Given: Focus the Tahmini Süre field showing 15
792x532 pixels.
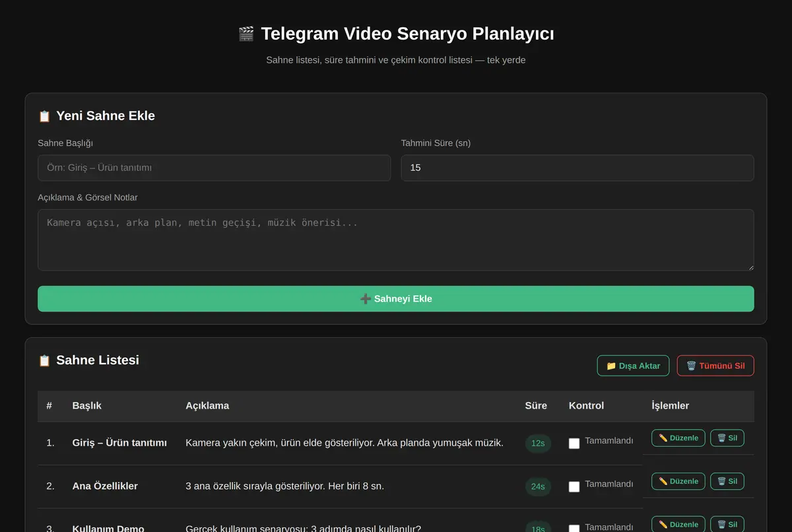Looking at the screenshot, I should click(577, 168).
